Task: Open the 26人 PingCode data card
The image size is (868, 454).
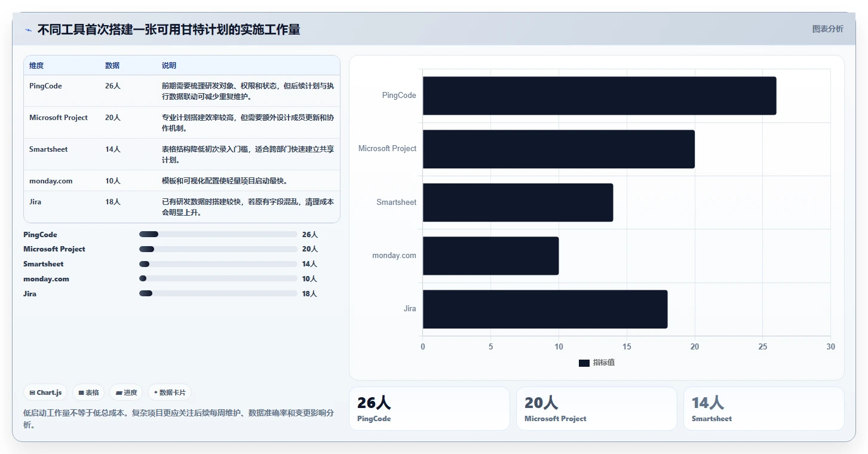Action: [430, 409]
